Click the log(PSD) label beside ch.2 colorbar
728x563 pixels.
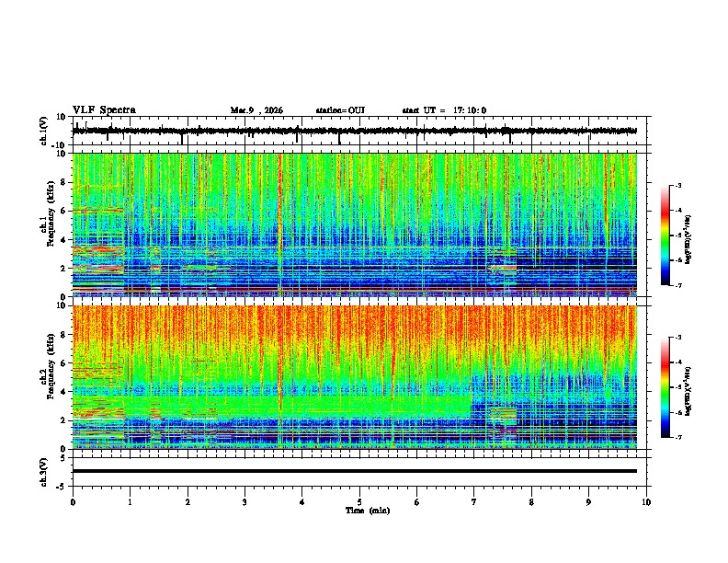pyautogui.click(x=688, y=391)
